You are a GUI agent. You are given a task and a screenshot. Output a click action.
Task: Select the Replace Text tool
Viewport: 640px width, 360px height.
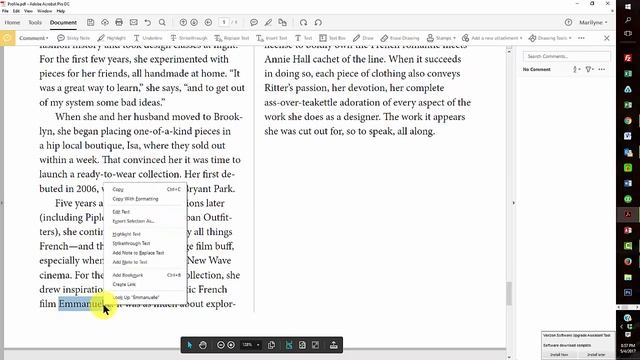(x=232, y=38)
